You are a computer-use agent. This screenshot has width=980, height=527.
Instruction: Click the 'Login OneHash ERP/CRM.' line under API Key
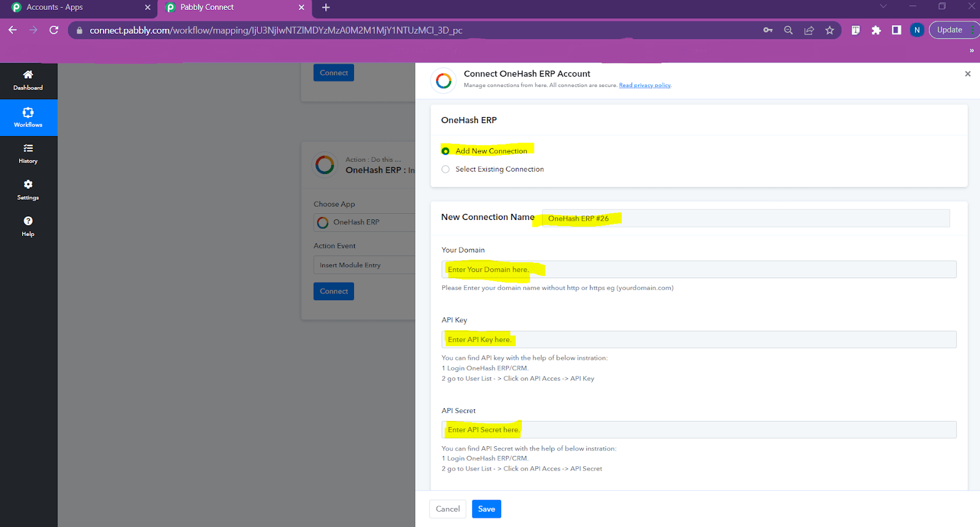pyautogui.click(x=484, y=368)
